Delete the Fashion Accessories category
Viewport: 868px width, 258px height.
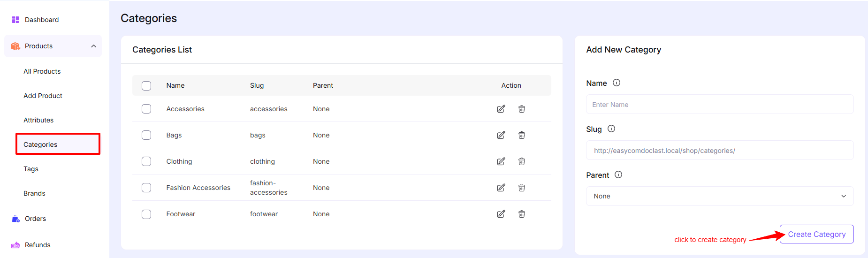tap(521, 188)
